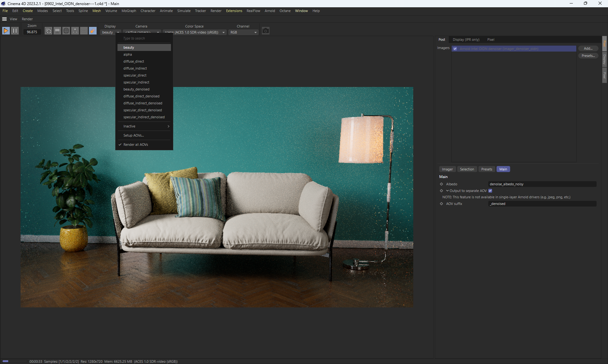Click the IPR play render button
The width and height of the screenshot is (608, 364).
[6, 31]
